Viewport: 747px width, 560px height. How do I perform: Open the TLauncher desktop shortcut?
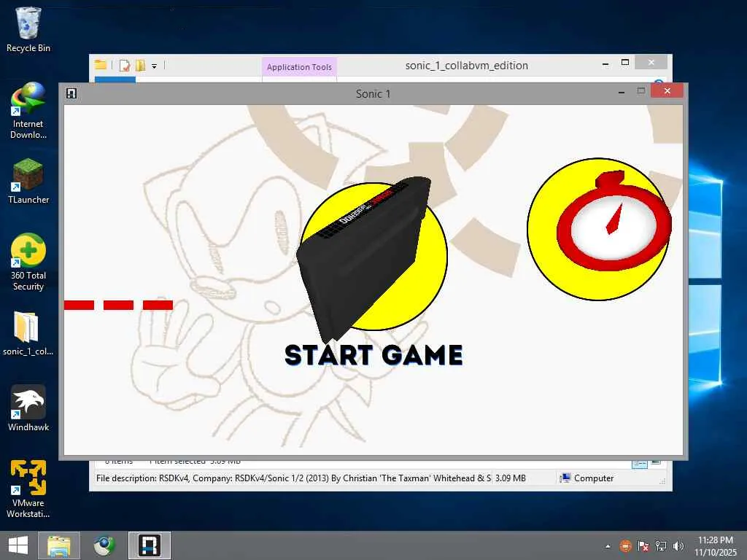click(x=28, y=181)
